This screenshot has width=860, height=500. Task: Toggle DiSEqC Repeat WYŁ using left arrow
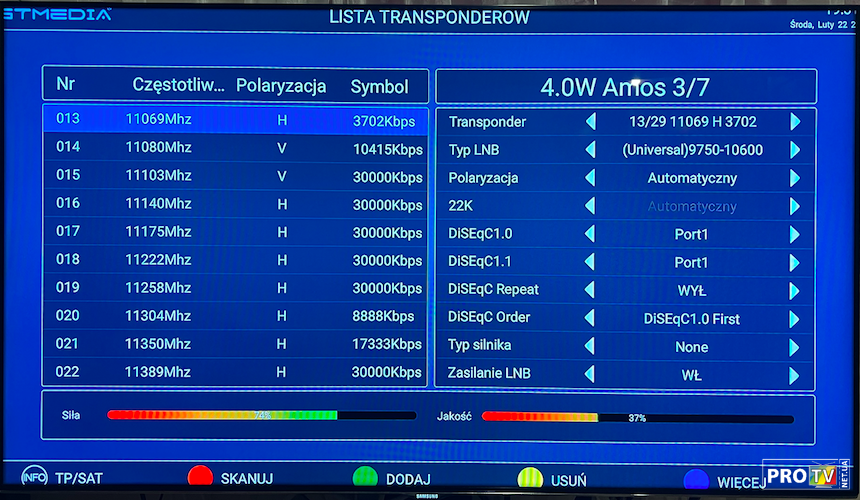pyautogui.click(x=590, y=291)
